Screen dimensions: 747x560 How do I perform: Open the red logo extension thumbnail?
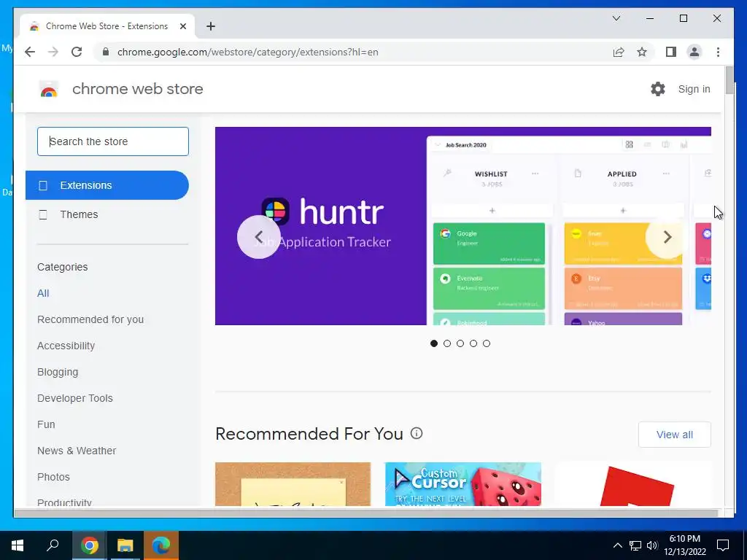click(x=633, y=484)
